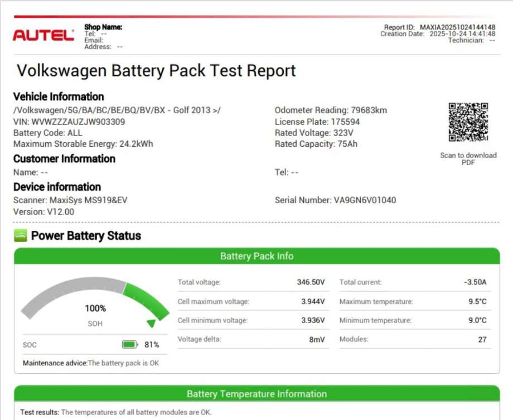This screenshot has width=513, height=420.
Task: Click the Power Battery Status heading
Action: 86,236
